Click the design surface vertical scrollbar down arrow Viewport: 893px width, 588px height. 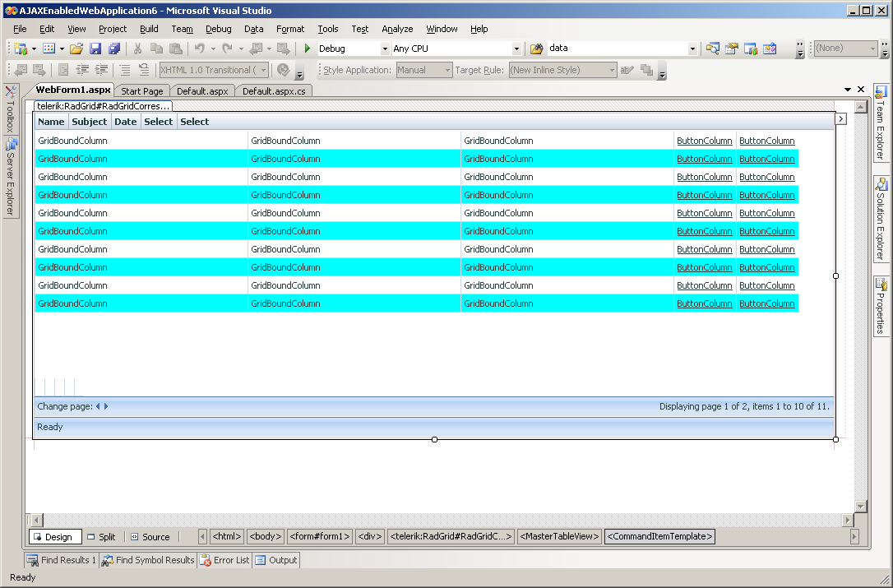point(861,506)
